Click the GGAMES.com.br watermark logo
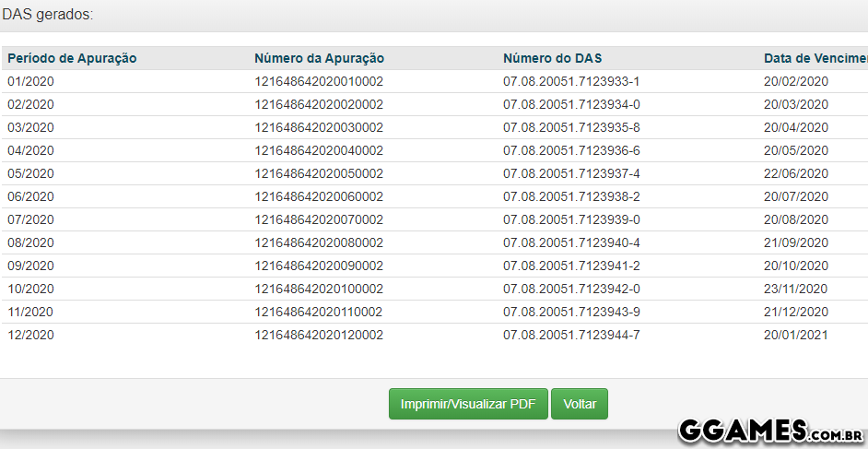 (x=770, y=430)
